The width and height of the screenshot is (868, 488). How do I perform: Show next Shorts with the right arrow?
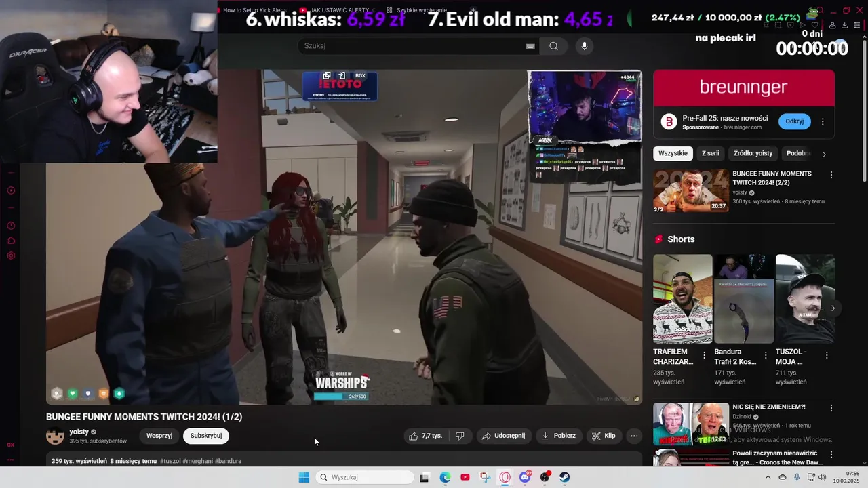833,308
